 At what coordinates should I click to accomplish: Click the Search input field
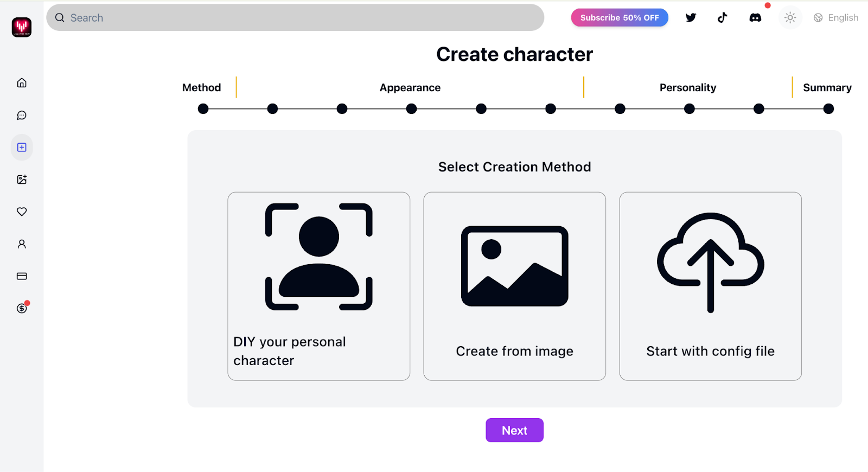click(x=295, y=18)
